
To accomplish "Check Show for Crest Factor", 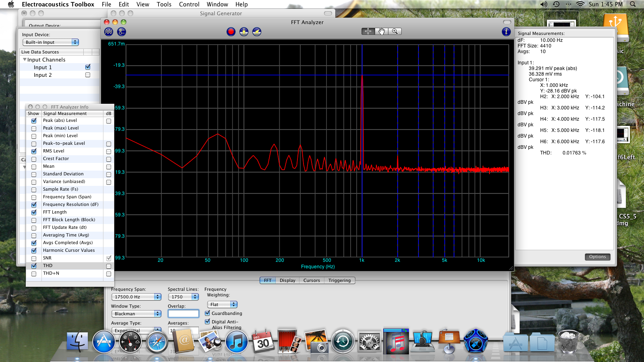I will [34, 159].
